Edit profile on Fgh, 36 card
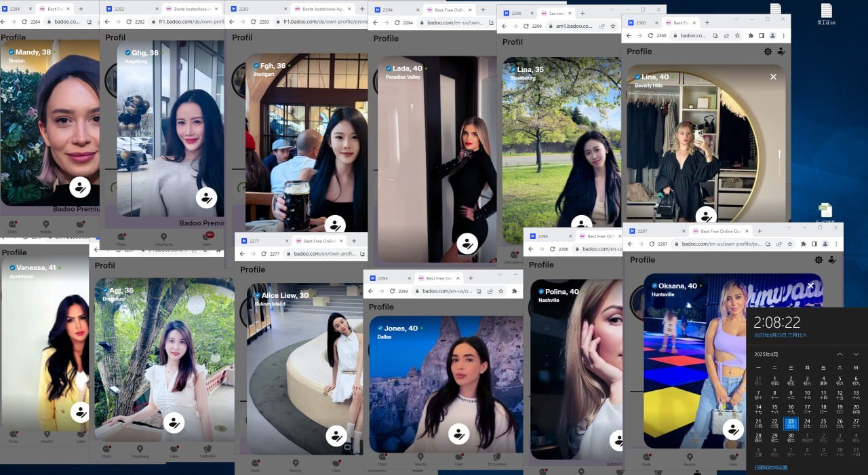This screenshot has width=868, height=475. (x=335, y=225)
